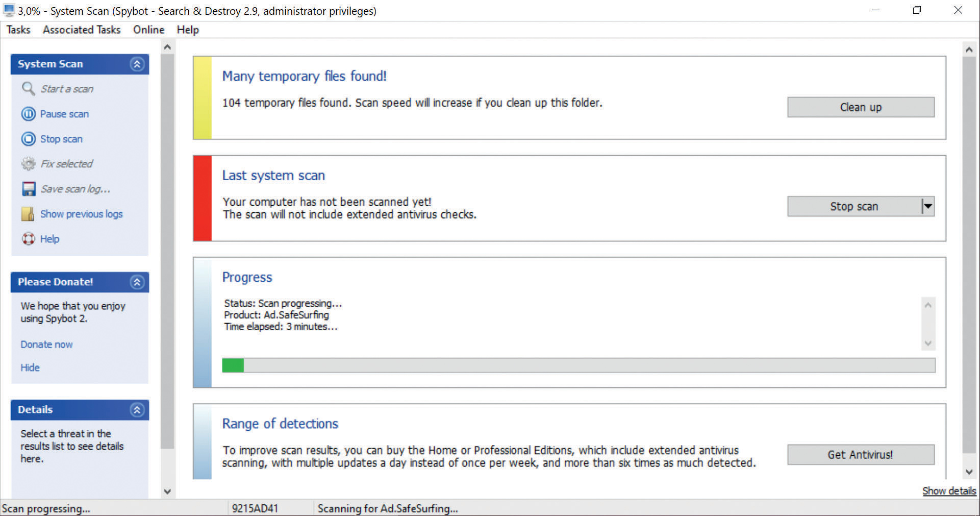Click the Get Antivirus! button

861,455
